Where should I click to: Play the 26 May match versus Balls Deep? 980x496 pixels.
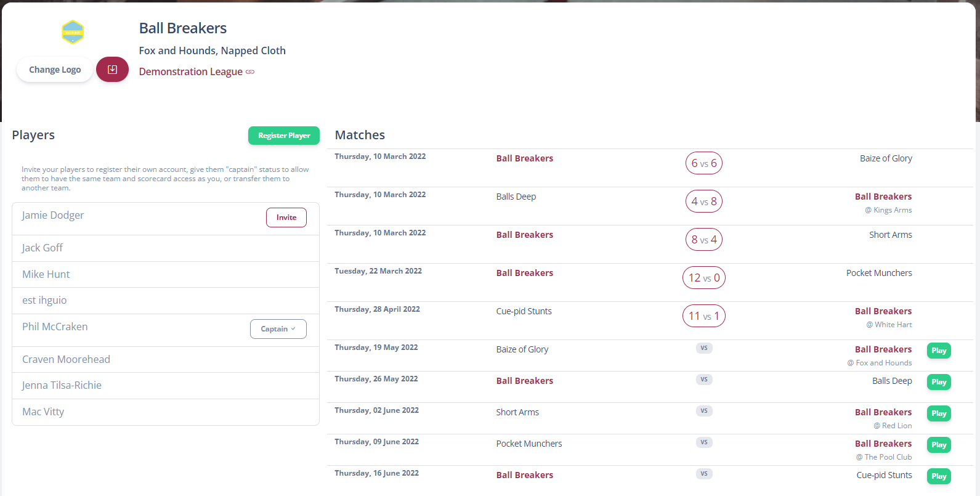pos(938,382)
